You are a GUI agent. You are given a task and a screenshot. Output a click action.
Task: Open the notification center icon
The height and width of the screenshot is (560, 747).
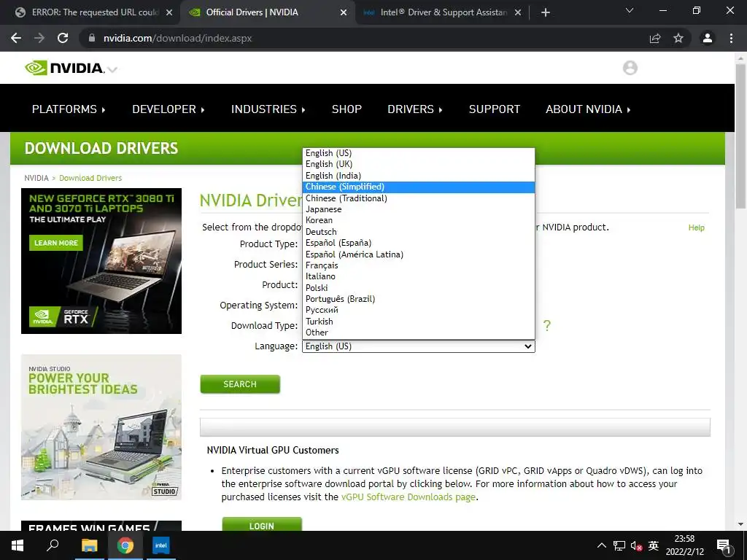click(724, 546)
